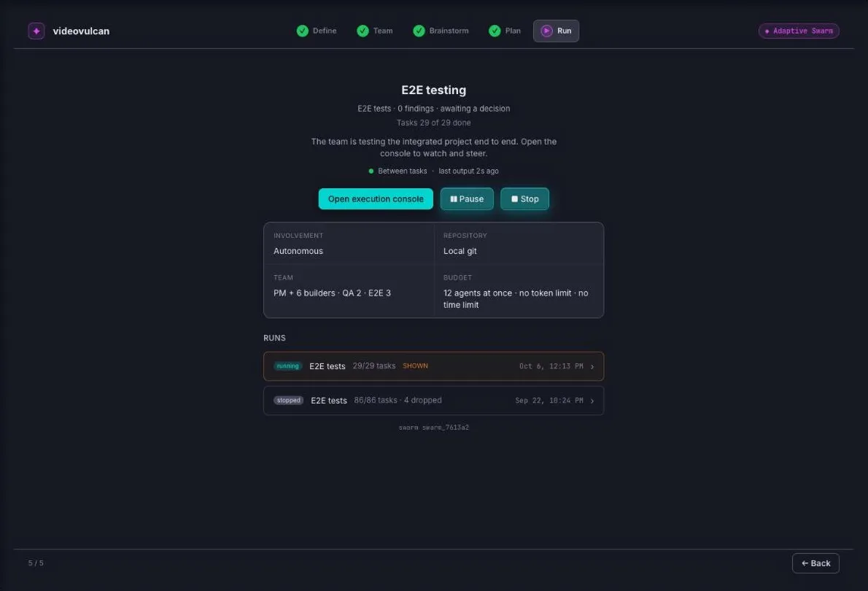The height and width of the screenshot is (591, 868).
Task: Click the stopped status badge
Action: click(x=288, y=401)
